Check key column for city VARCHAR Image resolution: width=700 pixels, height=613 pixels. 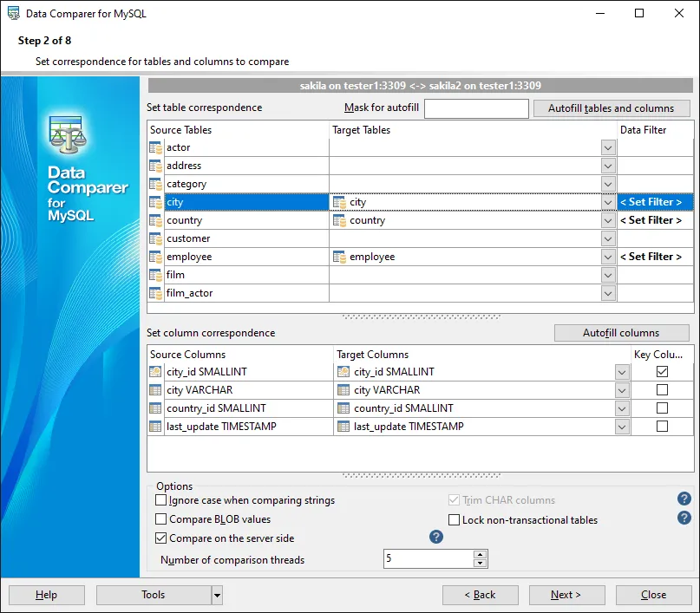pyautogui.click(x=662, y=390)
